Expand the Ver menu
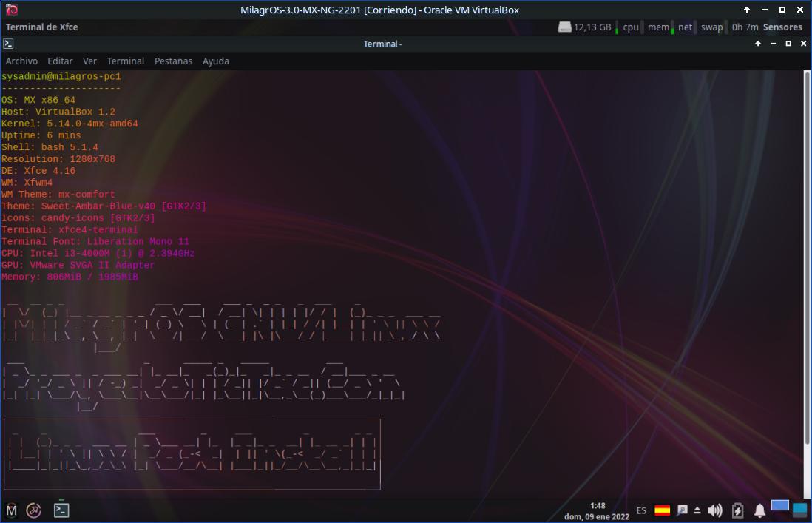Viewport: 812px width, 523px height. coord(89,61)
